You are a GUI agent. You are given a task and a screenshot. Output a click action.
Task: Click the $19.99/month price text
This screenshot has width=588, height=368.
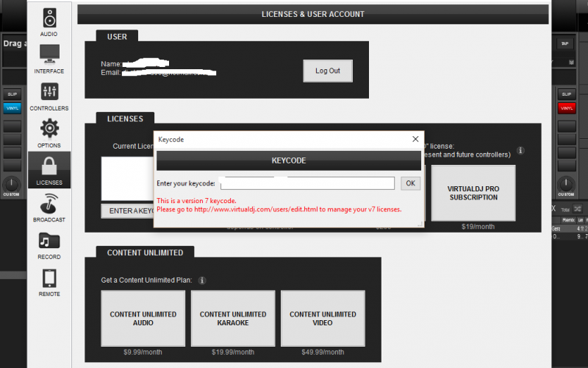[233, 353]
